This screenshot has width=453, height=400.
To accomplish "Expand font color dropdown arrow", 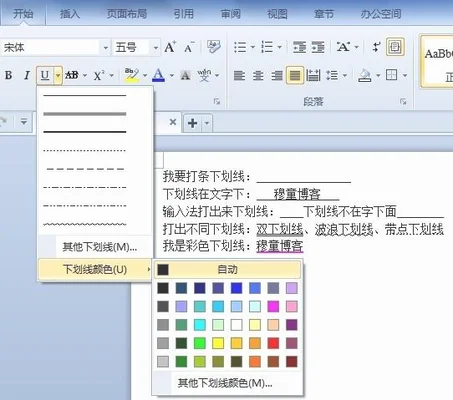I will (172, 75).
